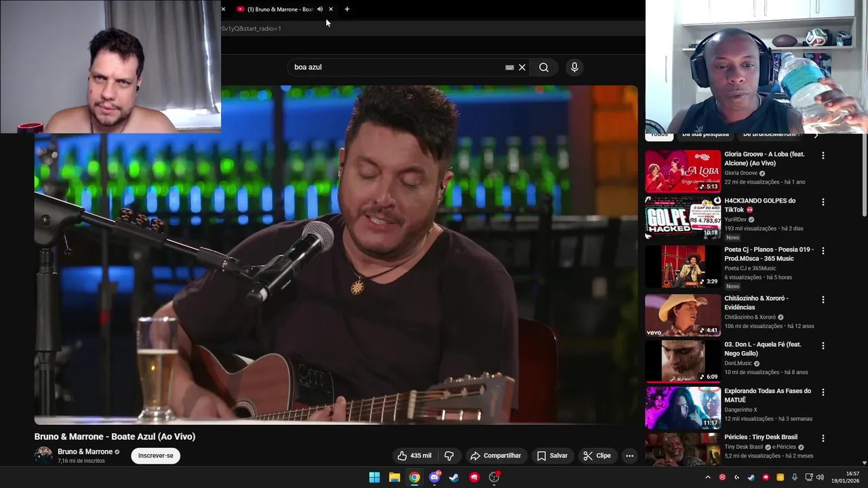Open File Explorer from taskbar
The height and width of the screenshot is (488, 868).
coord(394,477)
